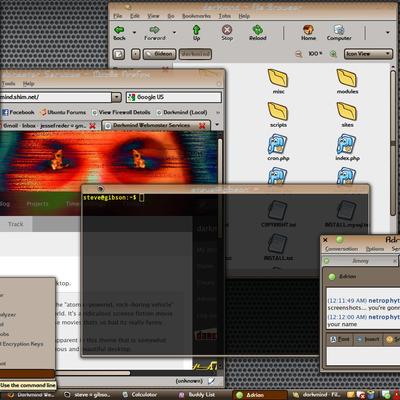Close the Gmail Inbox tab

(92, 126)
